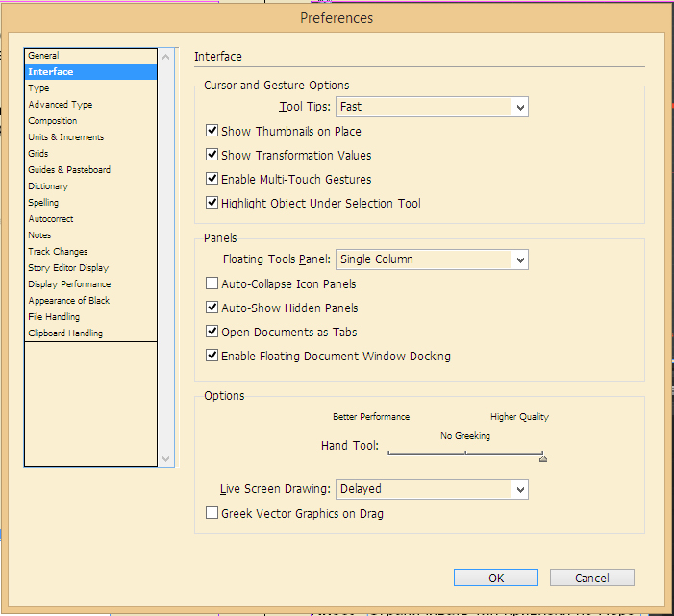
Task: Select Interface category in list
Action: [x=90, y=72]
